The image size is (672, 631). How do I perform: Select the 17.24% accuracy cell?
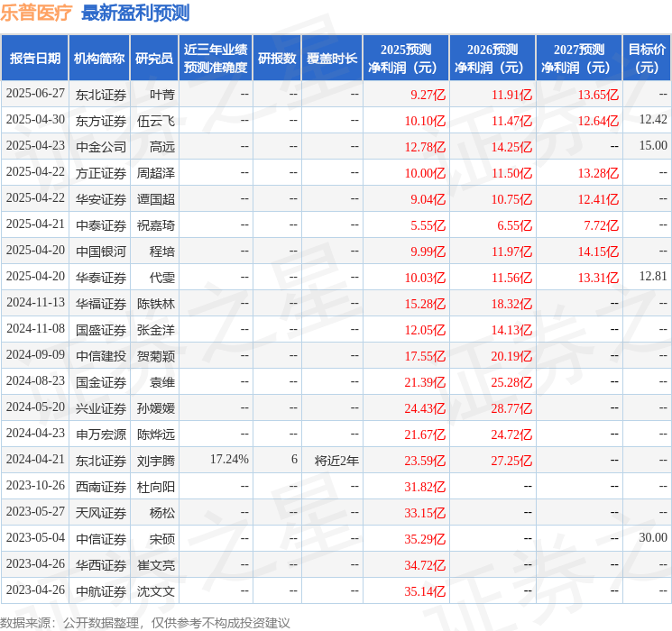coord(229,460)
